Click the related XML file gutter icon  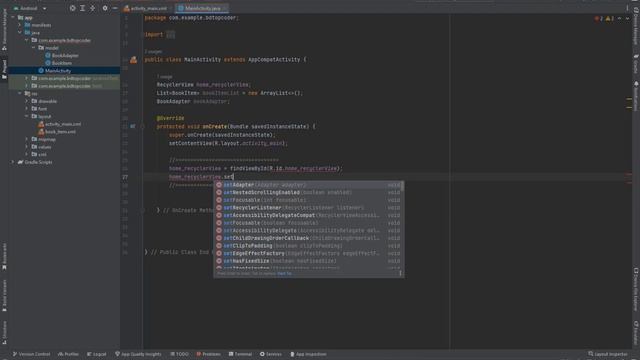tap(133, 60)
